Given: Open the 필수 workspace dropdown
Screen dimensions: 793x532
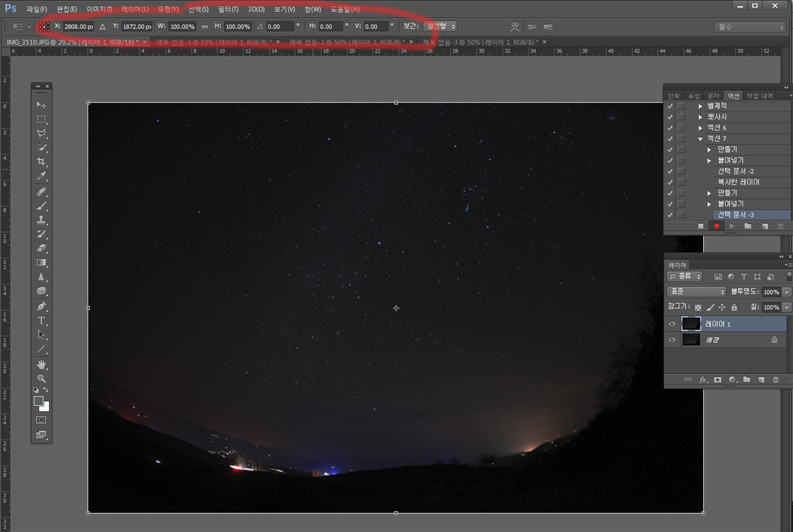Looking at the screenshot, I should [749, 27].
